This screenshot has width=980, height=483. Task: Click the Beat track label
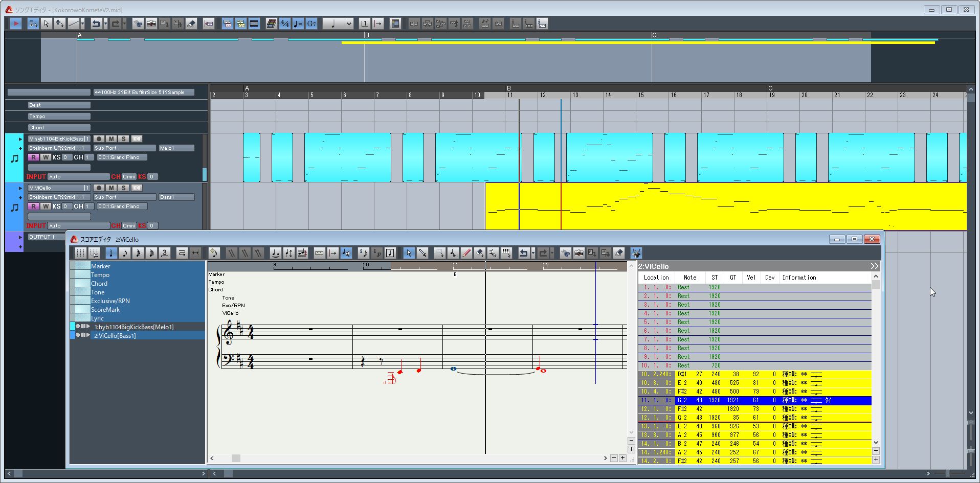59,105
